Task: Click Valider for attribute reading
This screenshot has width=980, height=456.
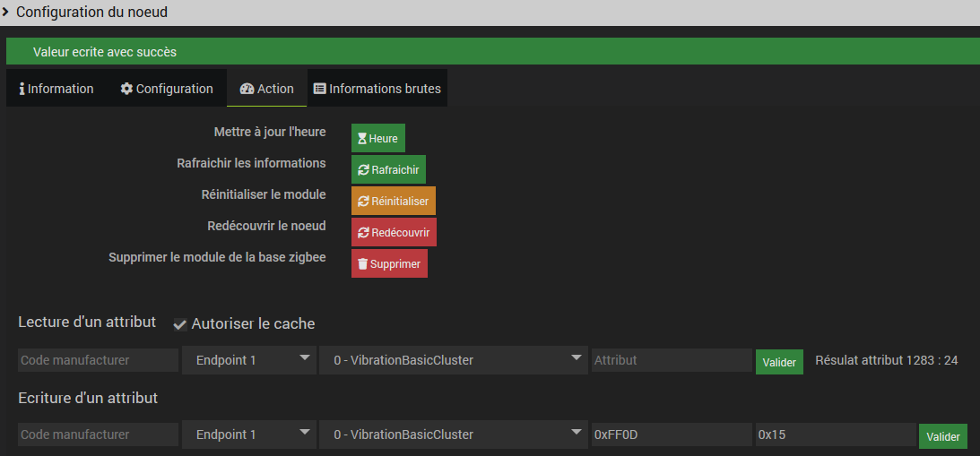Action: 779,362
